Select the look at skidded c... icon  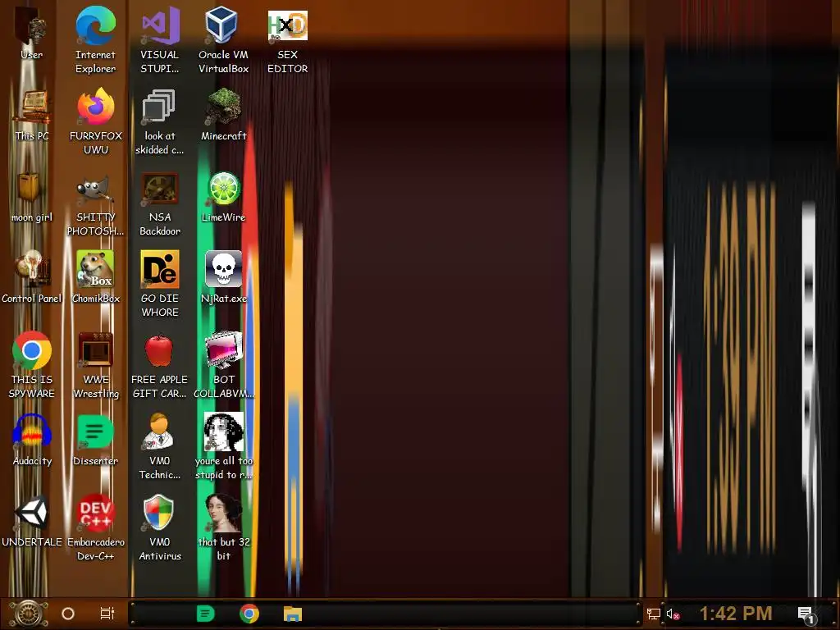pyautogui.click(x=160, y=122)
